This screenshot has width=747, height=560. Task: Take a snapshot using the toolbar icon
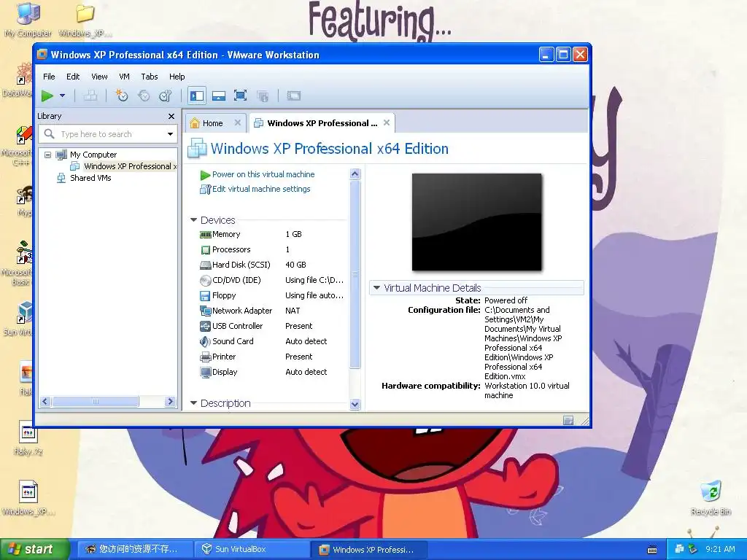pos(122,96)
